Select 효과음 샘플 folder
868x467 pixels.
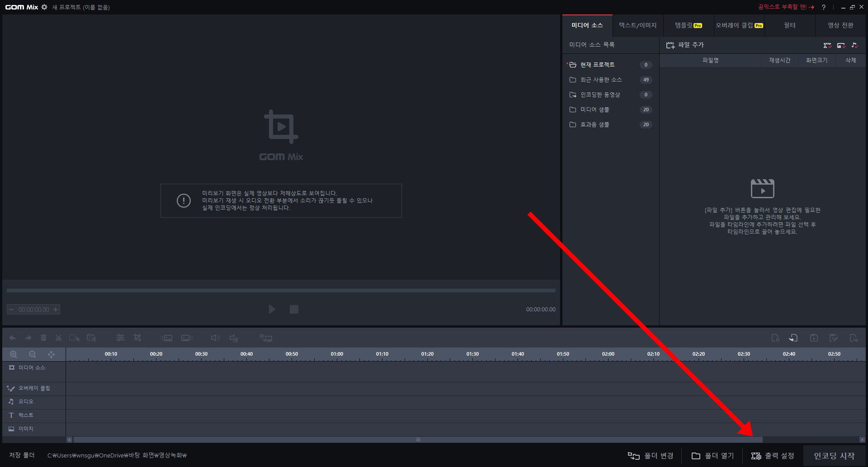click(x=610, y=124)
